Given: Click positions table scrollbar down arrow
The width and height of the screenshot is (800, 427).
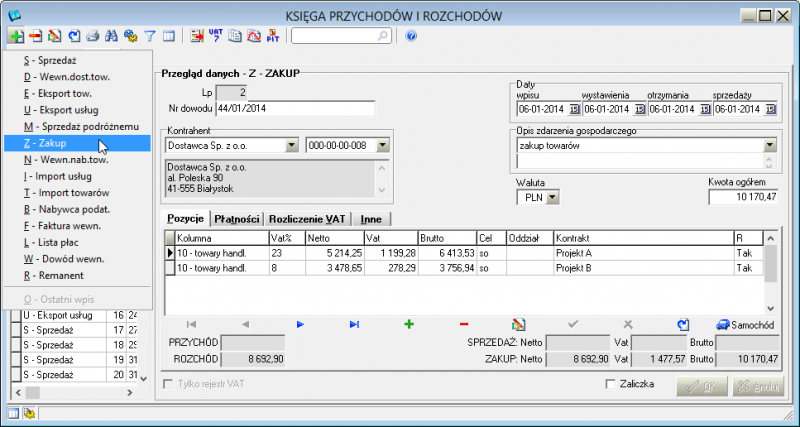Looking at the screenshot, I should tap(770, 309).
